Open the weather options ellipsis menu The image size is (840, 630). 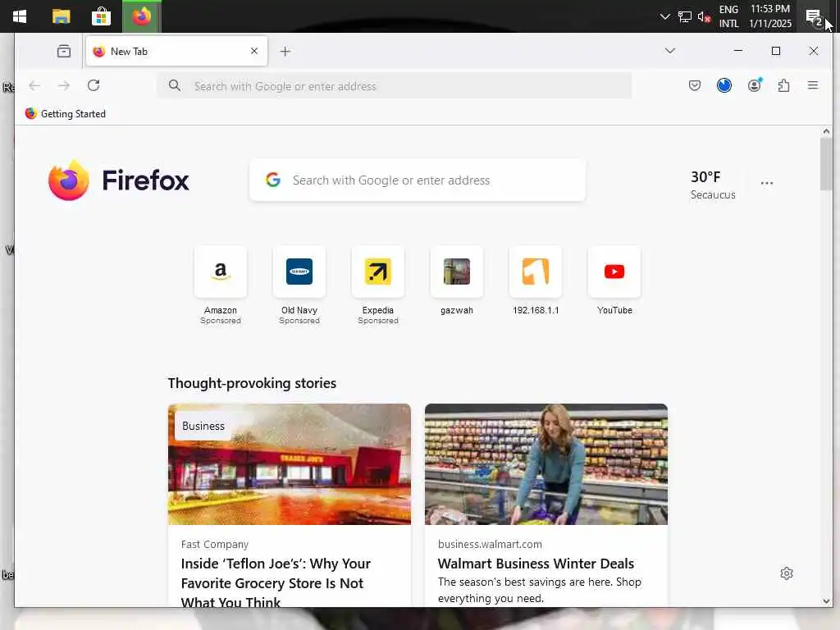[767, 183]
